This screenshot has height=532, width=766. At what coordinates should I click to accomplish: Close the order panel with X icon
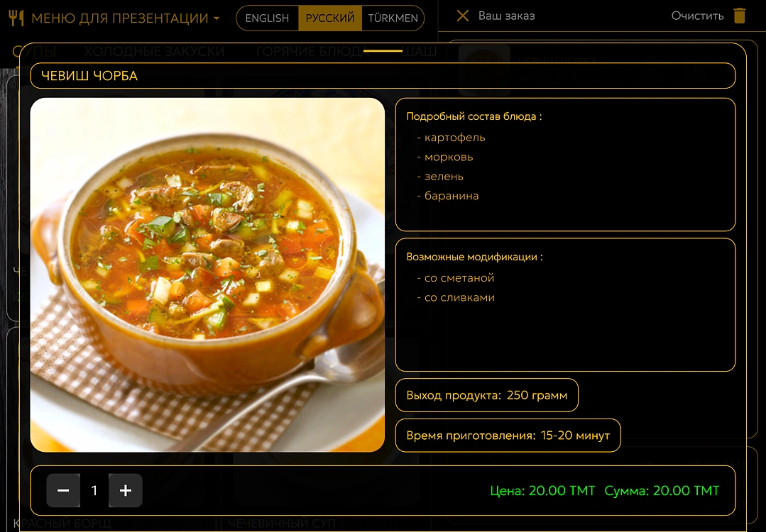[x=462, y=16]
